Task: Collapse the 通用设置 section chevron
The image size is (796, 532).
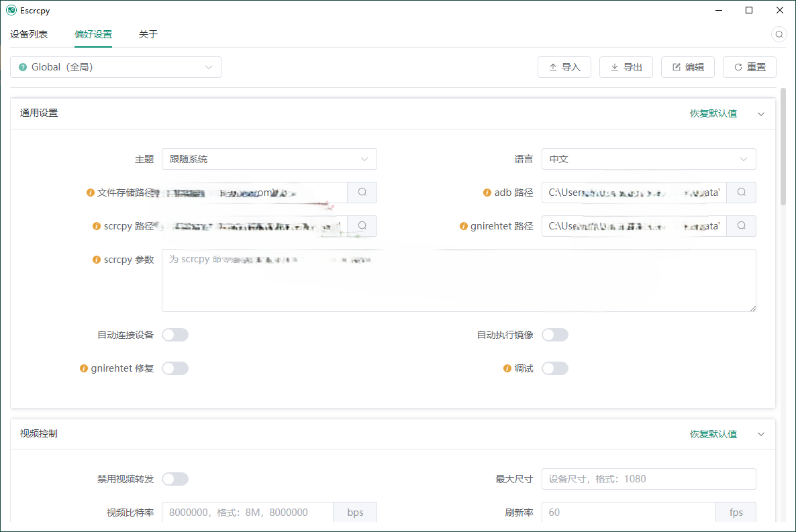Action: 761,113
